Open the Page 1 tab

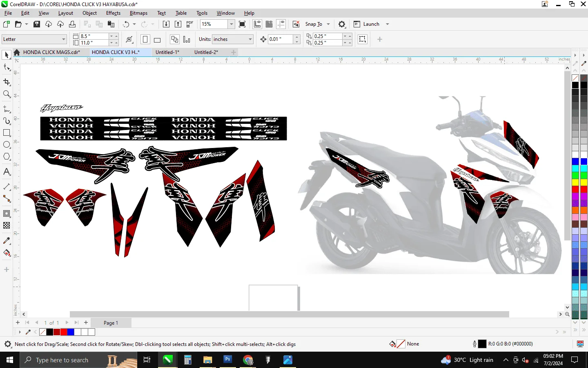coord(111,323)
